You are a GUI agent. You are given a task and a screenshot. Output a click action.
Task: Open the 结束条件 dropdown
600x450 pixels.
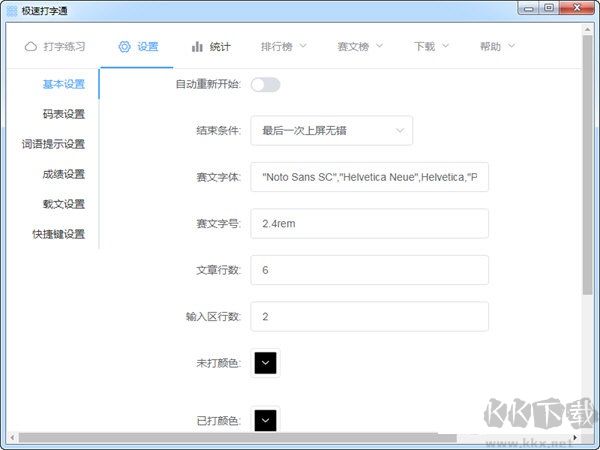click(331, 130)
